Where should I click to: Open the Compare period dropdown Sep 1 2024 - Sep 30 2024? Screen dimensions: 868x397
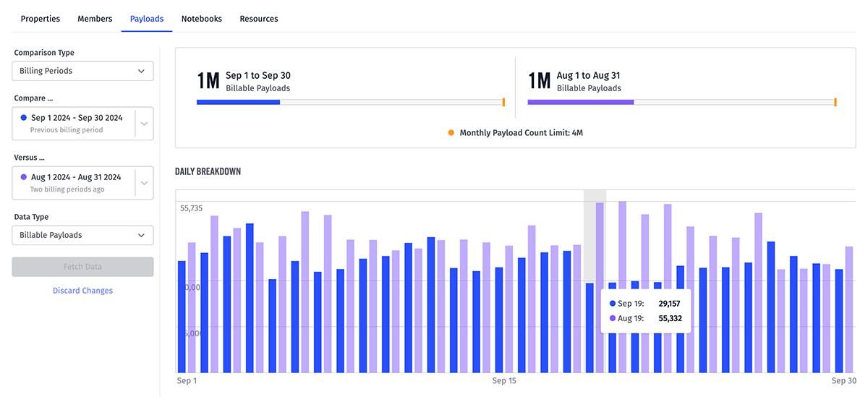(x=82, y=123)
